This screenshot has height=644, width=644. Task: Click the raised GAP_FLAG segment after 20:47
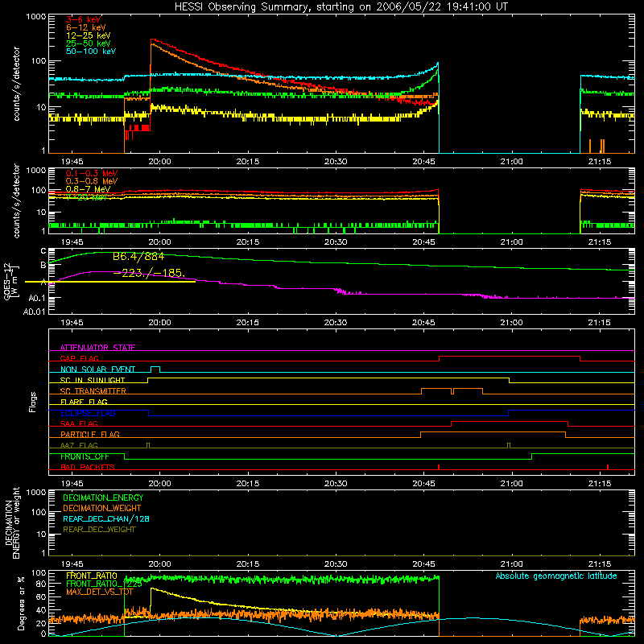point(510,357)
